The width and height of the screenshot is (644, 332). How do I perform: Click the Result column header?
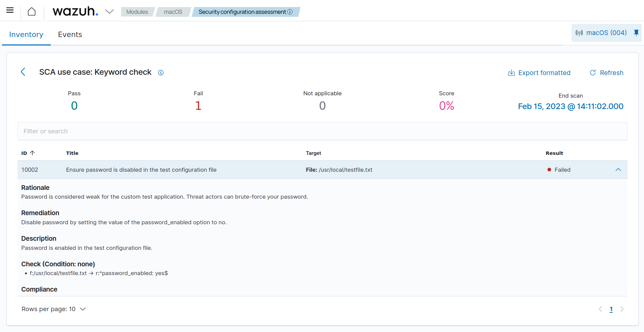(x=554, y=153)
